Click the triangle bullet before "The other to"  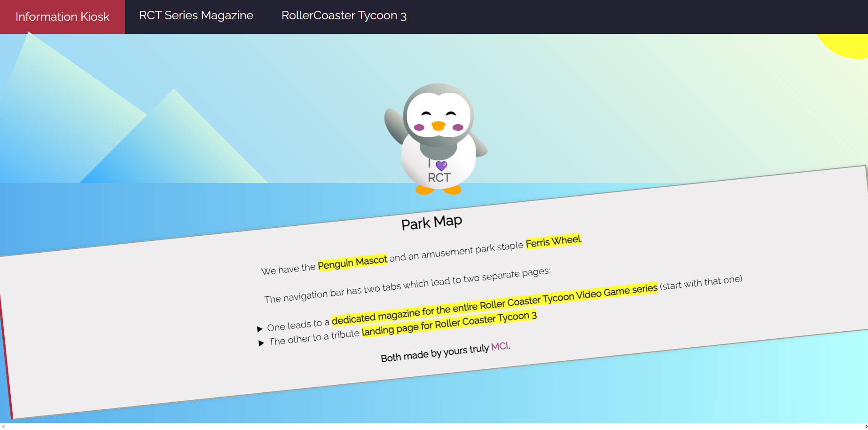point(261,343)
